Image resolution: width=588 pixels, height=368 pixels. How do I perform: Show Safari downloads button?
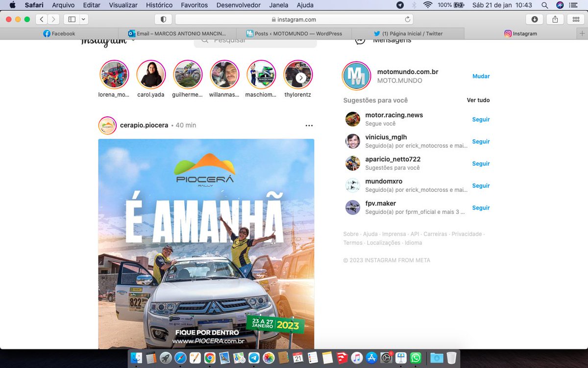click(534, 19)
